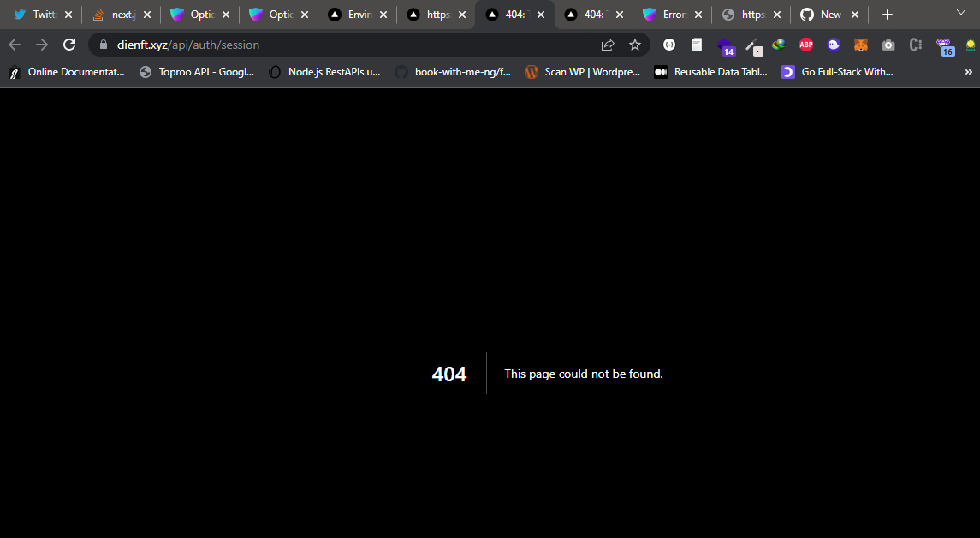
Task: Open the browser tab list dropdown arrow
Action: pos(962,15)
